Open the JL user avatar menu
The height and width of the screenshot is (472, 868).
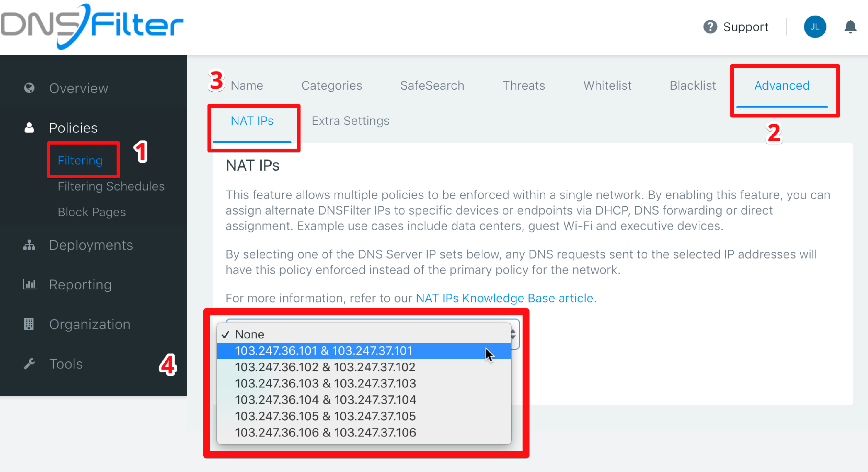pos(815,27)
